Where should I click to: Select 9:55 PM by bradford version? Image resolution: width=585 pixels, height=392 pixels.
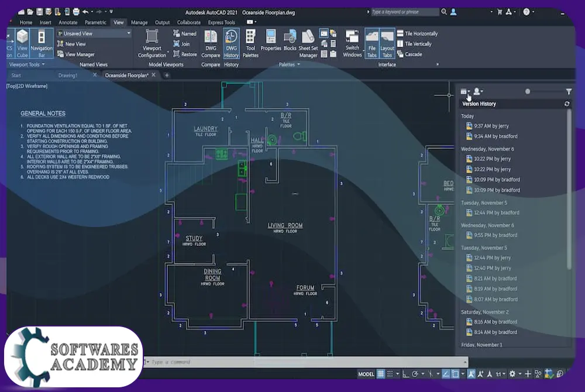pyautogui.click(x=492, y=235)
